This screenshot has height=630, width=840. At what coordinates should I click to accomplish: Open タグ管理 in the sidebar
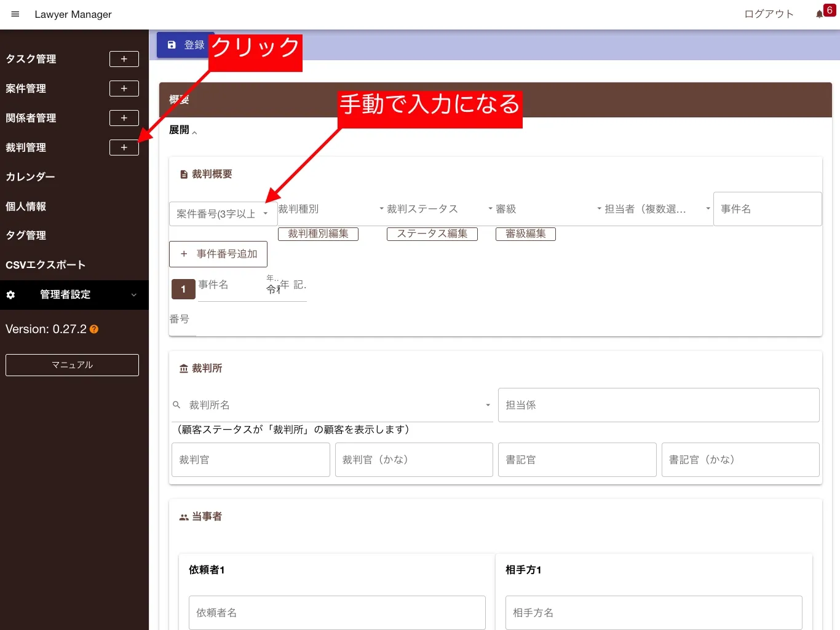pos(26,235)
